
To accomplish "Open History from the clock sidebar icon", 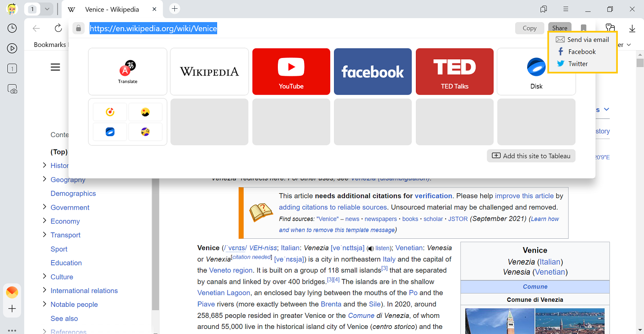I will pos(12,28).
